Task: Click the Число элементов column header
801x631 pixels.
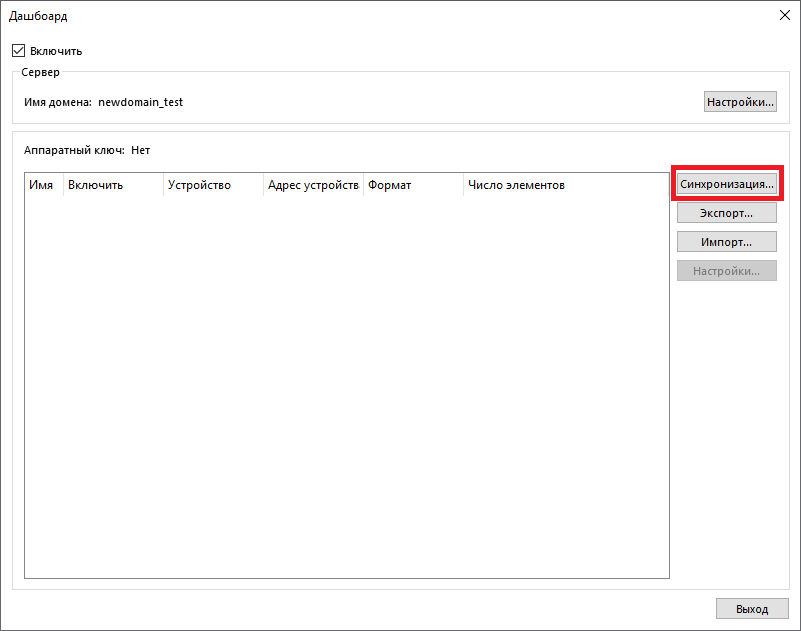Action: point(516,185)
